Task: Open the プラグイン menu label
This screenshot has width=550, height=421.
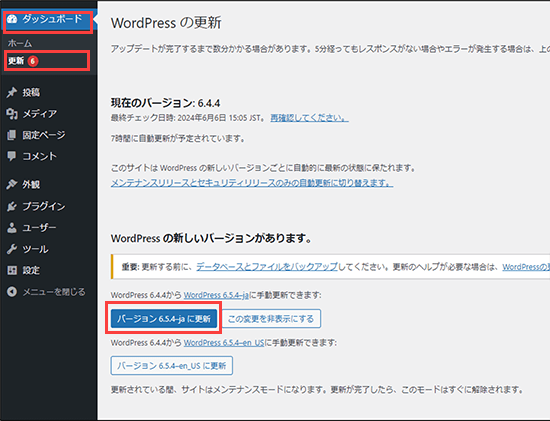Action: tap(44, 206)
